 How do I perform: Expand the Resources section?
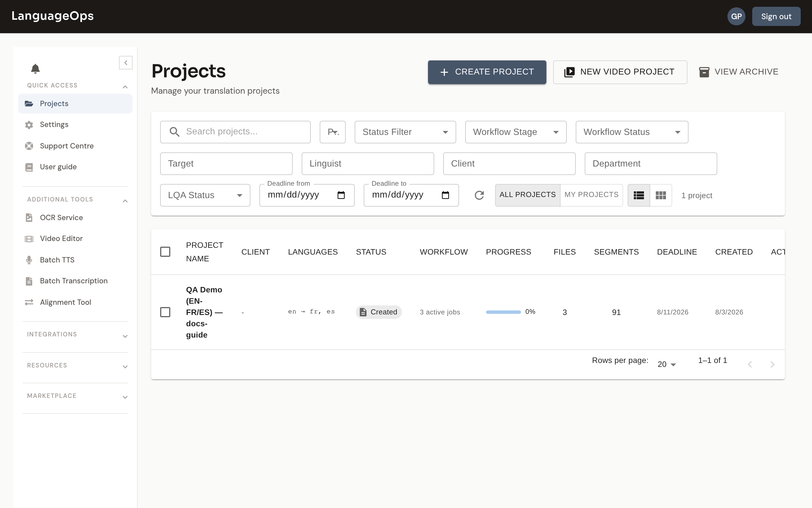125,367
